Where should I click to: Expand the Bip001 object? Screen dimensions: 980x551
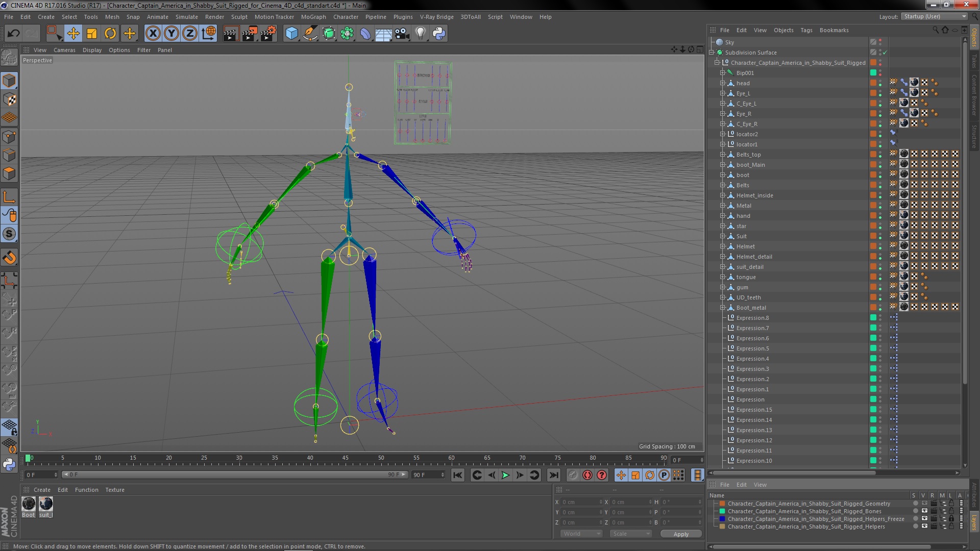pyautogui.click(x=722, y=73)
